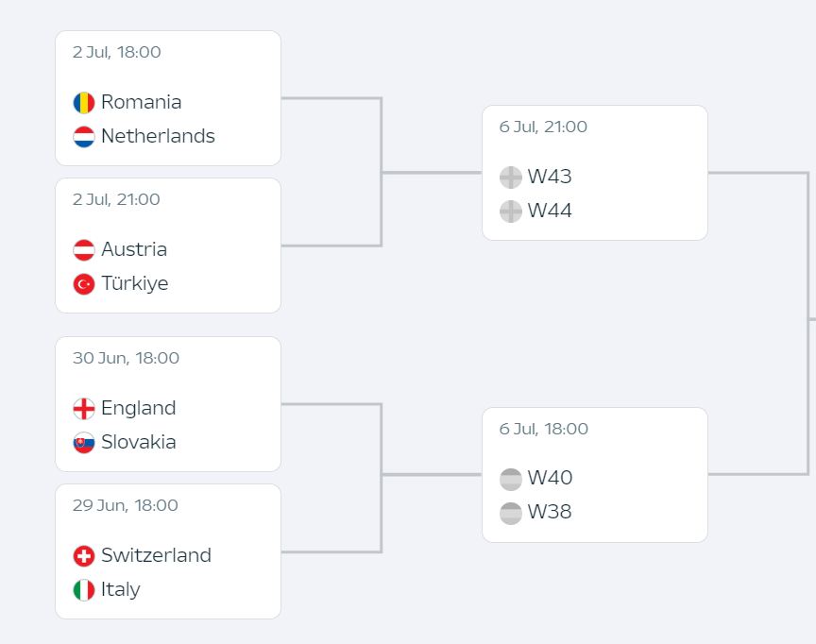This screenshot has height=644, width=816.
Task: Select the Switzerland team name
Action: click(x=156, y=555)
